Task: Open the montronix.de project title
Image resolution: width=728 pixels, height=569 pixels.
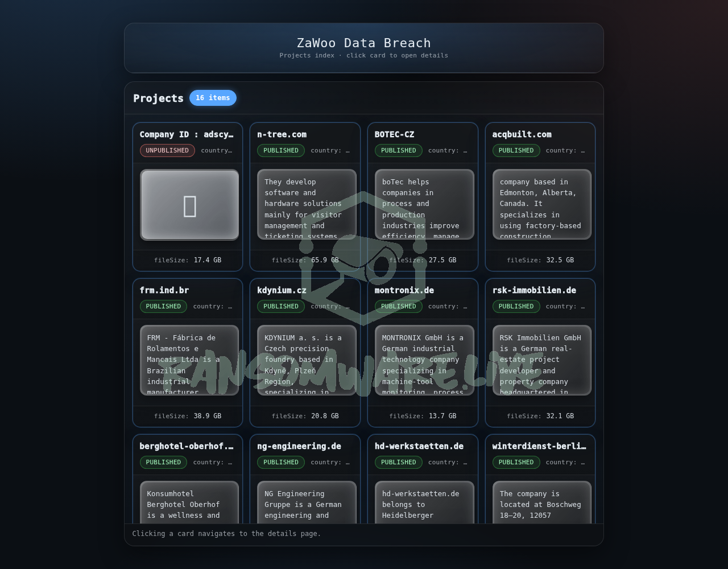Action: [404, 290]
